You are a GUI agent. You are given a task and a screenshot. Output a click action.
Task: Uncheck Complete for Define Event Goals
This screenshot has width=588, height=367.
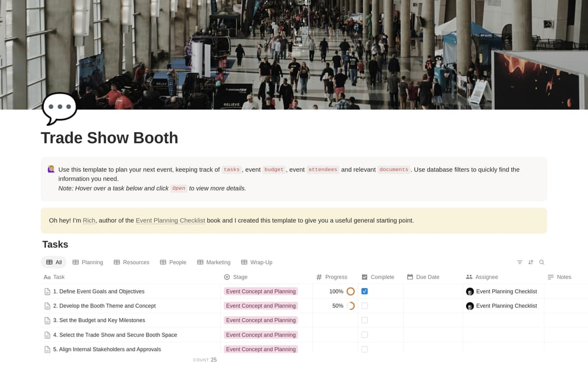click(364, 291)
